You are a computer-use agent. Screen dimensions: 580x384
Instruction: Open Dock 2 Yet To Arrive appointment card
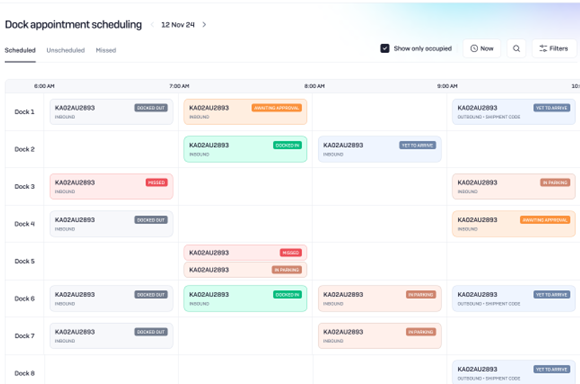[380, 149]
